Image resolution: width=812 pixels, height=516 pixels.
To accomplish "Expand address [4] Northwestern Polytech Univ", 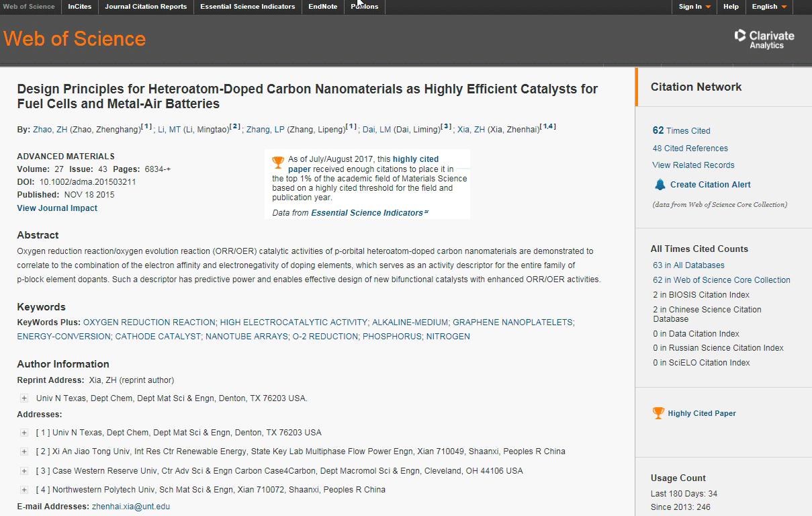I will (24, 490).
